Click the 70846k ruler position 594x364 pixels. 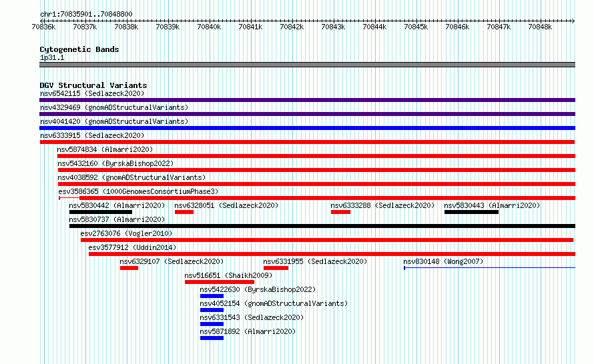coord(457,27)
